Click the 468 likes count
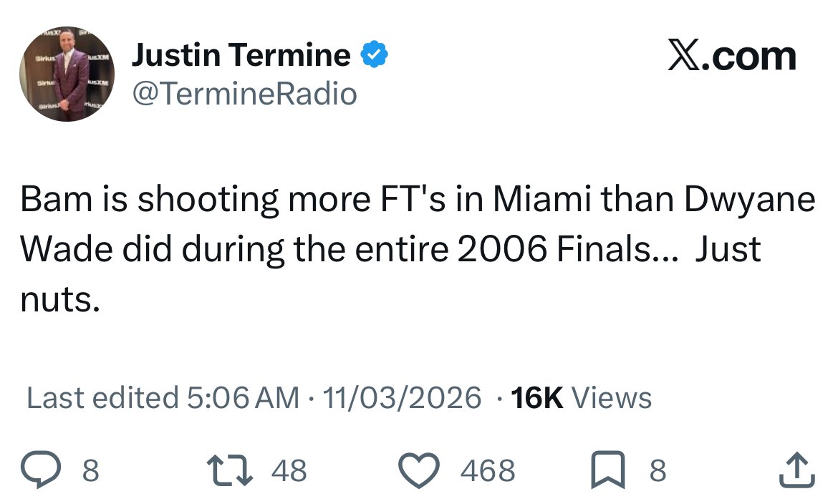This screenshot has width=838, height=504. 487,471
